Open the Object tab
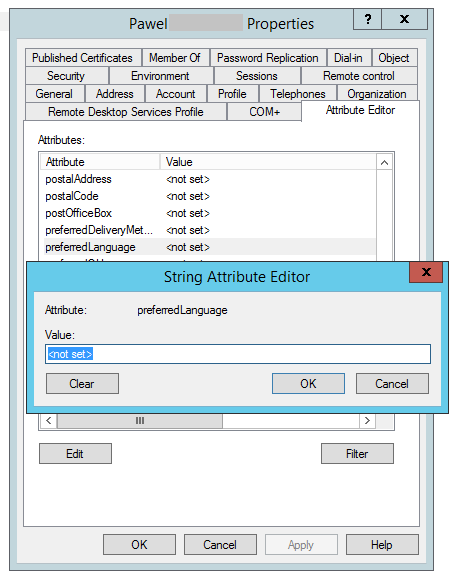Screen dimensions: 461x580 (394, 58)
